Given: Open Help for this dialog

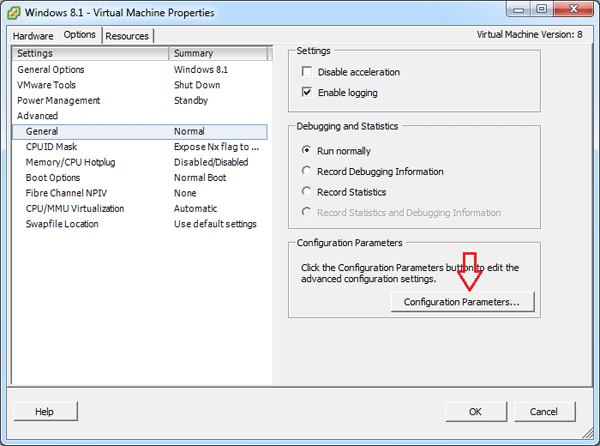Looking at the screenshot, I should (x=44, y=411).
